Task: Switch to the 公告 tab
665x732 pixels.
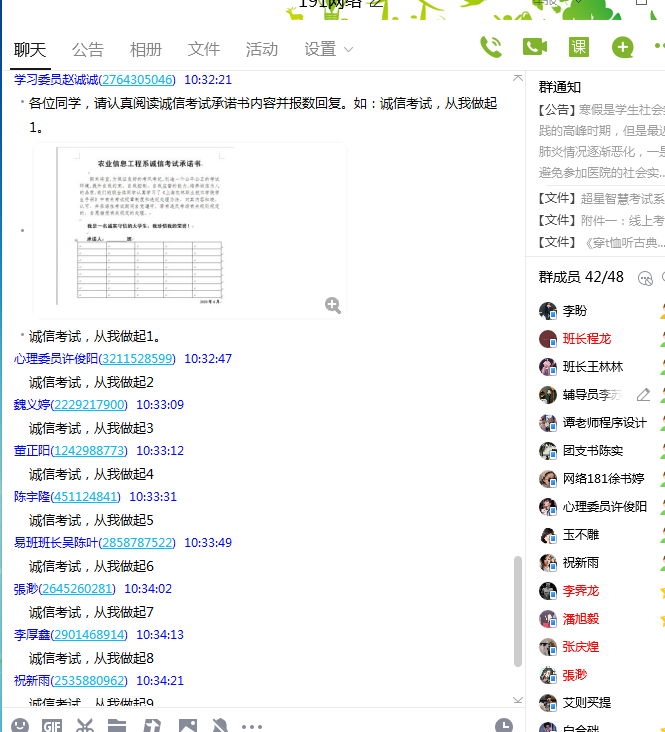Action: click(x=88, y=49)
